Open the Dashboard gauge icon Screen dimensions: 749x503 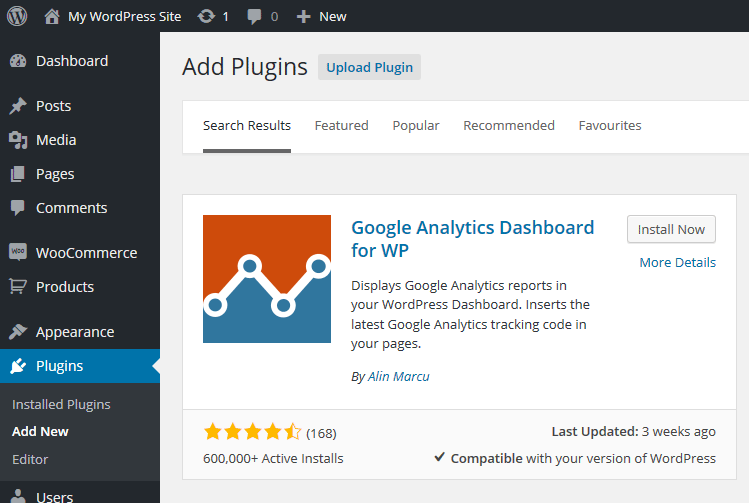18,61
